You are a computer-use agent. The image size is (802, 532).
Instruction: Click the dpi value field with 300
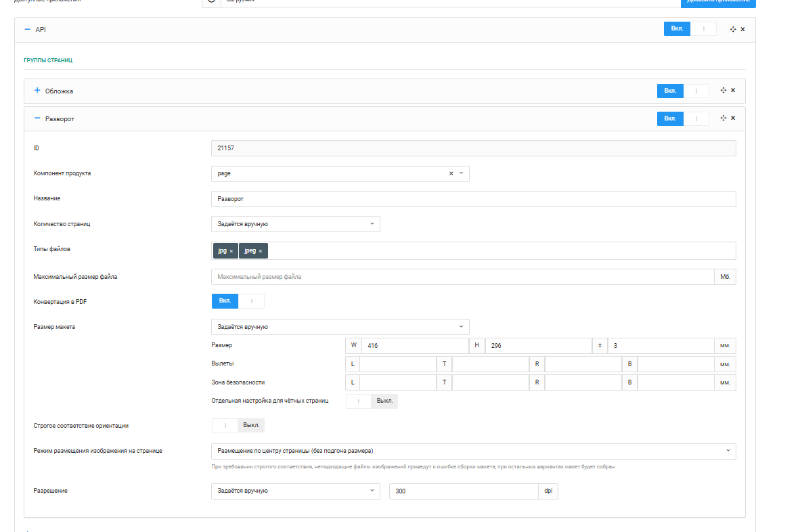click(464, 491)
